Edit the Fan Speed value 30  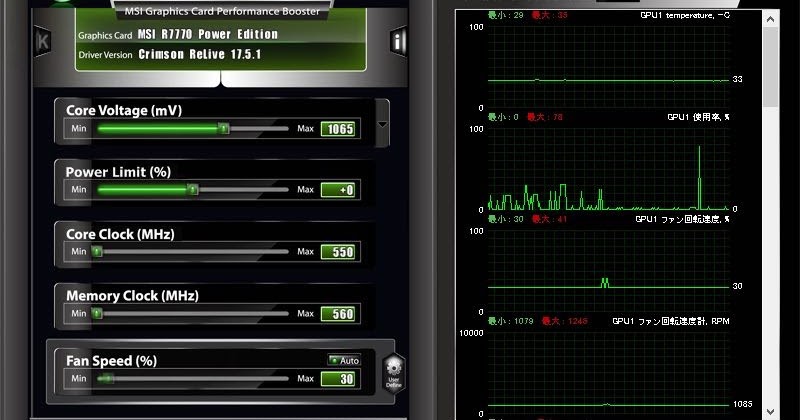tap(340, 379)
